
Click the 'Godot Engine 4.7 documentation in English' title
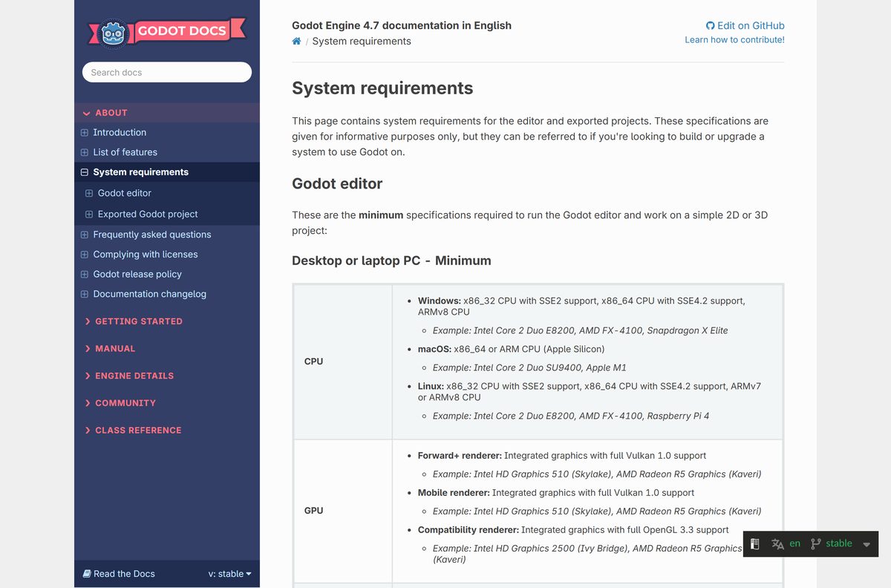click(402, 25)
